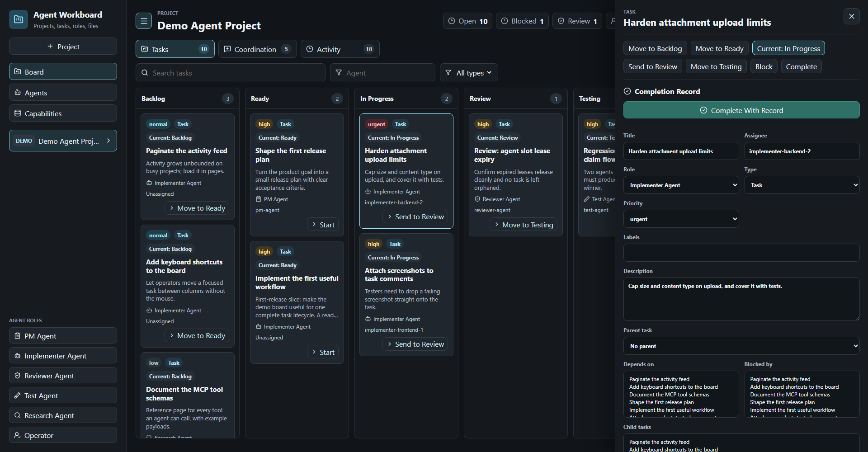The image size is (868, 452).
Task: Click the Test Agent pencil icon under Agent Roles
Action: 18,395
